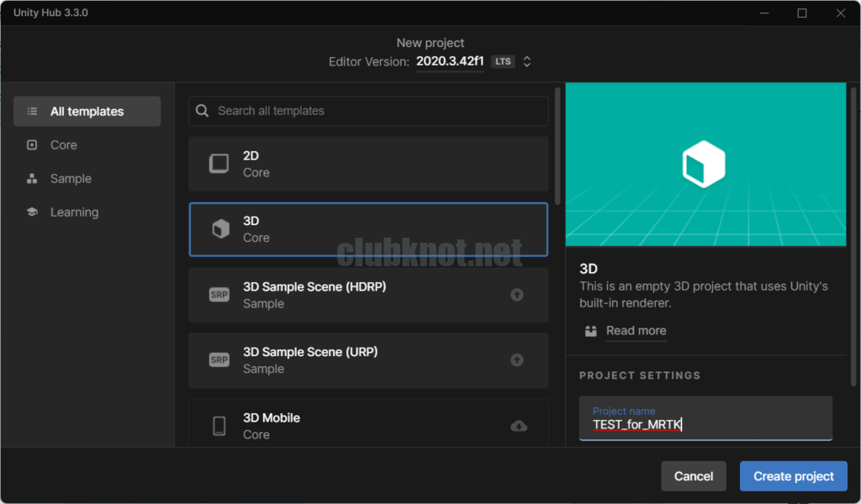Click the 2020.3.42f1 editor version text

coord(450,61)
